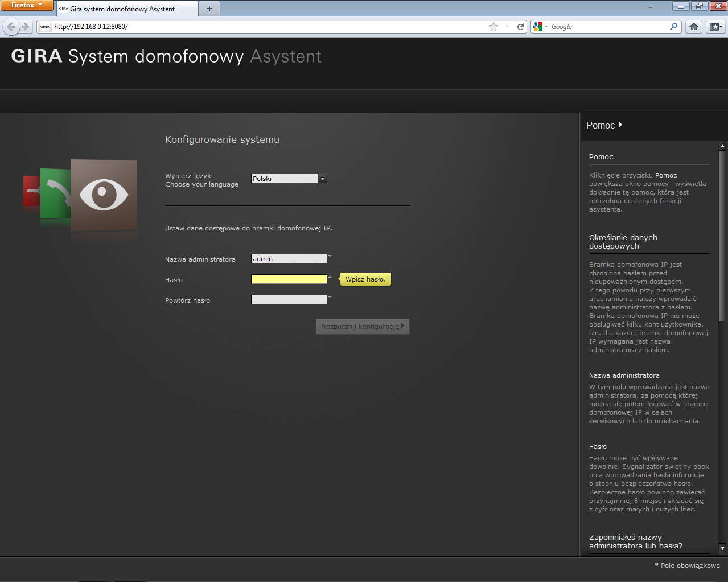Click the eye icon tile graphic
The width and height of the screenshot is (728, 582).
104,195
